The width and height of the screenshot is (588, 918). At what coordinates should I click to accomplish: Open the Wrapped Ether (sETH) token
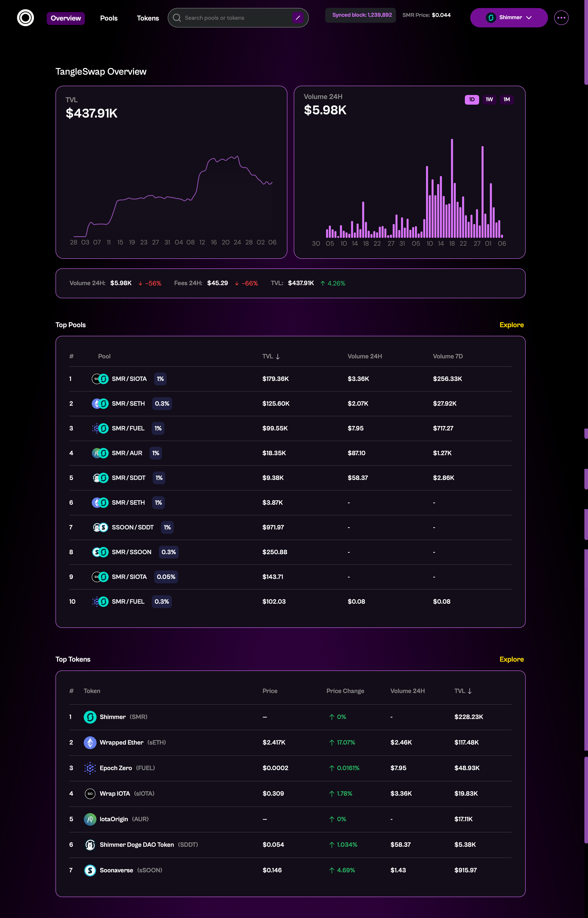click(x=290, y=742)
